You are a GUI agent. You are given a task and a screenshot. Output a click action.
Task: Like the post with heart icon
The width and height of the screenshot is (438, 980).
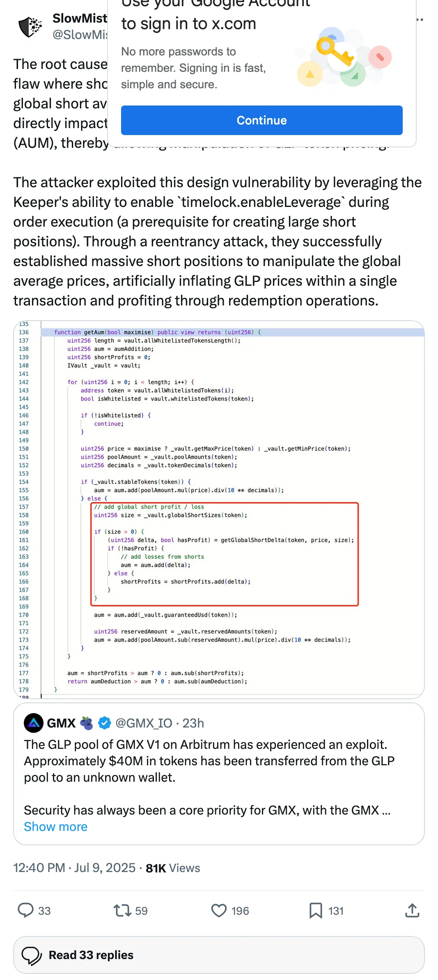pyautogui.click(x=219, y=910)
